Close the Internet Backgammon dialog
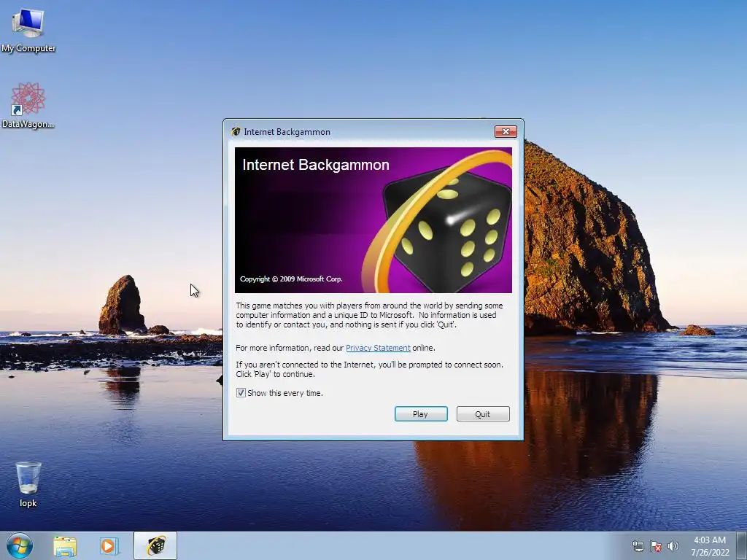Image resolution: width=747 pixels, height=560 pixels. [506, 131]
